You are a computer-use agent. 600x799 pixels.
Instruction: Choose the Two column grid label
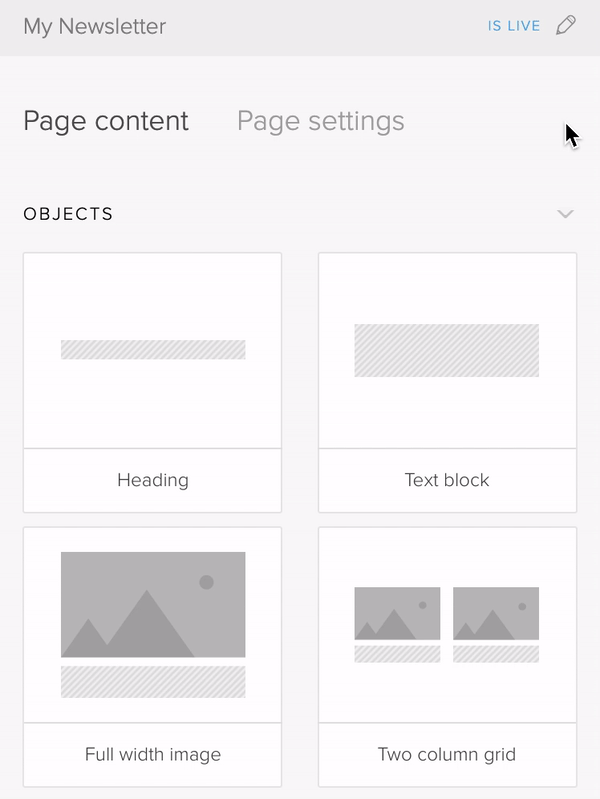[447, 754]
